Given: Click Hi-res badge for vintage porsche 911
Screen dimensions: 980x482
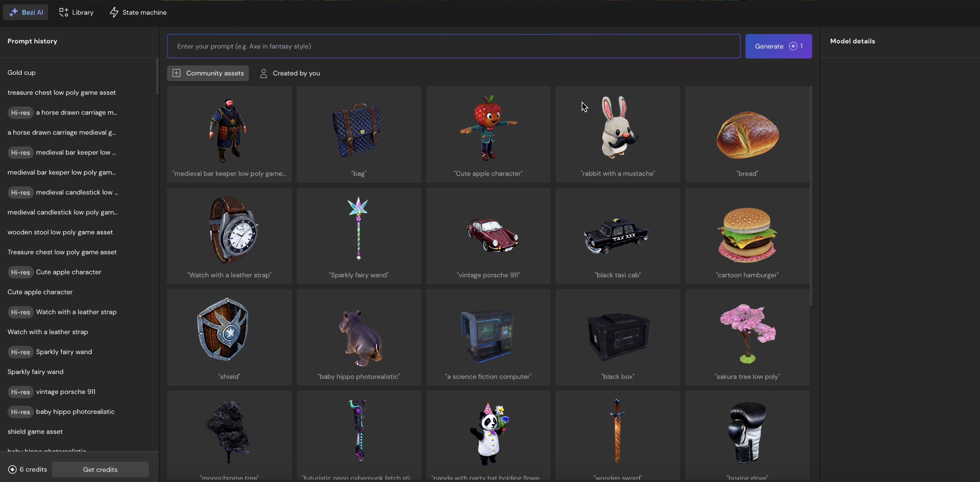Looking at the screenshot, I should click(x=21, y=392).
